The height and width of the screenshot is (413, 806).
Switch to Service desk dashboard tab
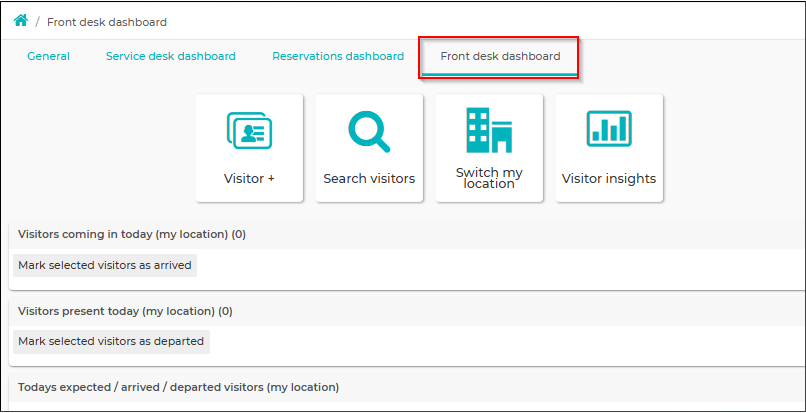(x=171, y=57)
